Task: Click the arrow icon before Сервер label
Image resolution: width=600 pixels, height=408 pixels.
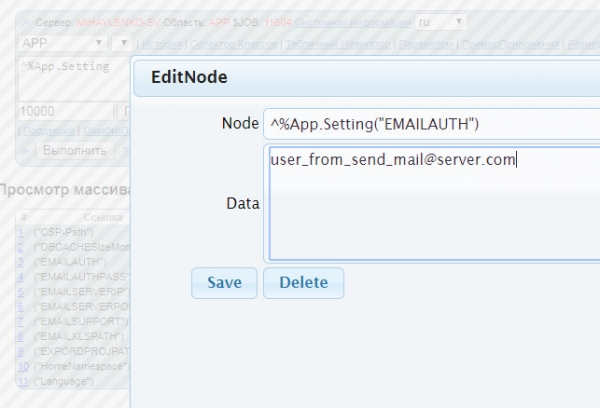Action: [25, 21]
